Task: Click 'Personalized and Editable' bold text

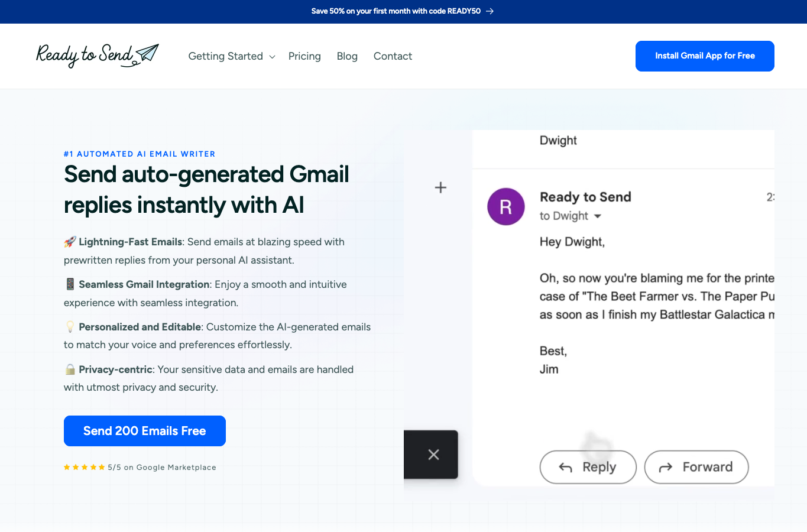Action: (x=140, y=327)
